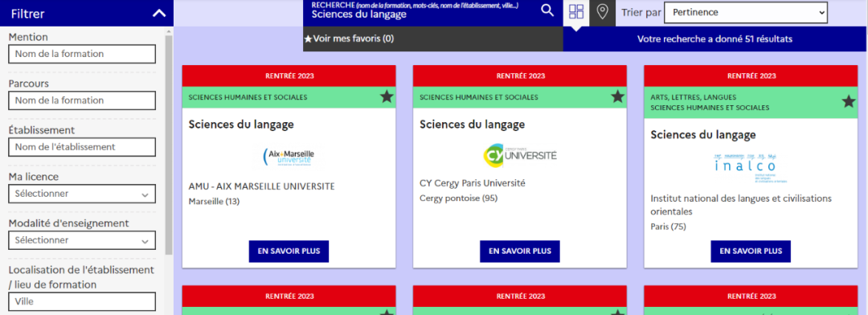
Task: Open the Trier par Pertinence dropdown
Action: click(x=746, y=12)
